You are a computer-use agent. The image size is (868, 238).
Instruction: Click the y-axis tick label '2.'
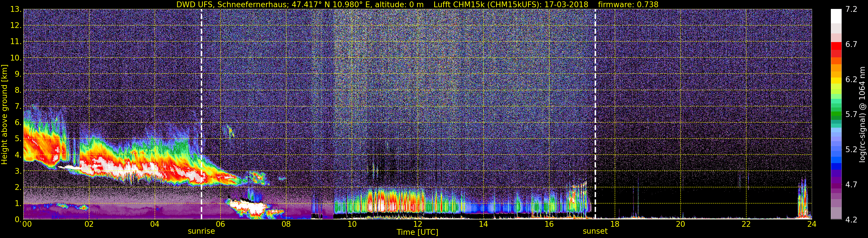18,188
